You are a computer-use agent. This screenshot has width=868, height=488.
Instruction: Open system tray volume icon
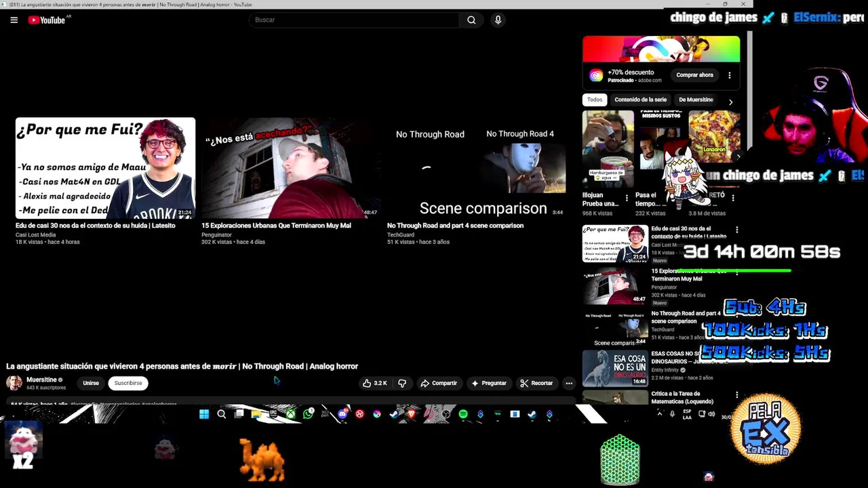[x=711, y=413]
